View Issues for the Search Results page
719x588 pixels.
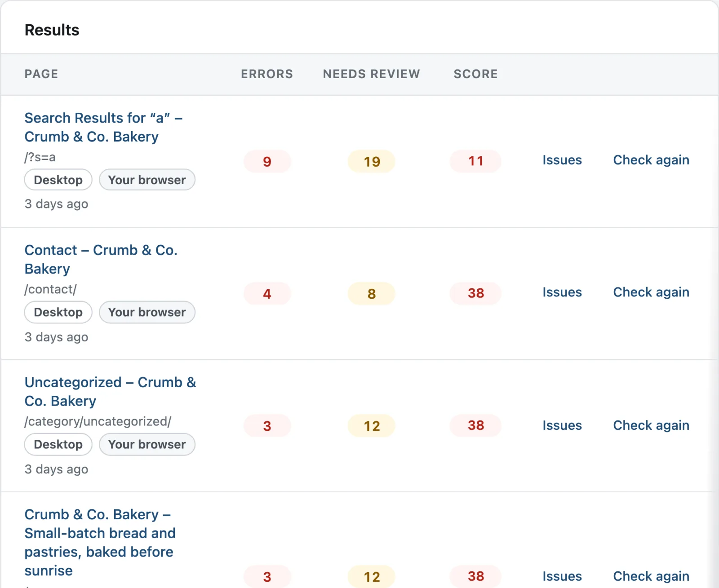coord(562,160)
